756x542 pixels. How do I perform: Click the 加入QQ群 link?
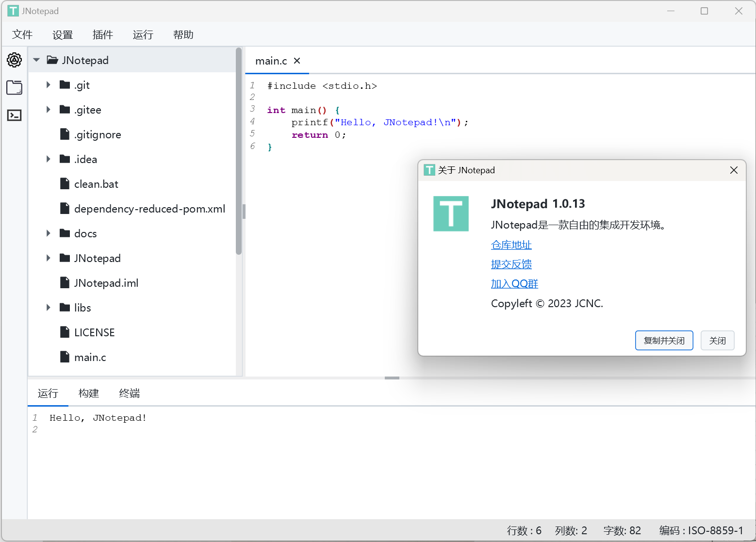click(x=514, y=284)
